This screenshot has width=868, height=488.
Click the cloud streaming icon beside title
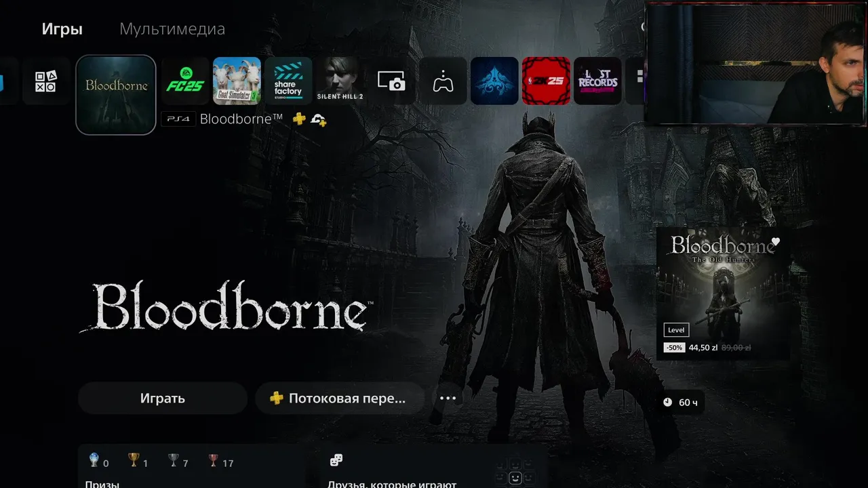[319, 120]
